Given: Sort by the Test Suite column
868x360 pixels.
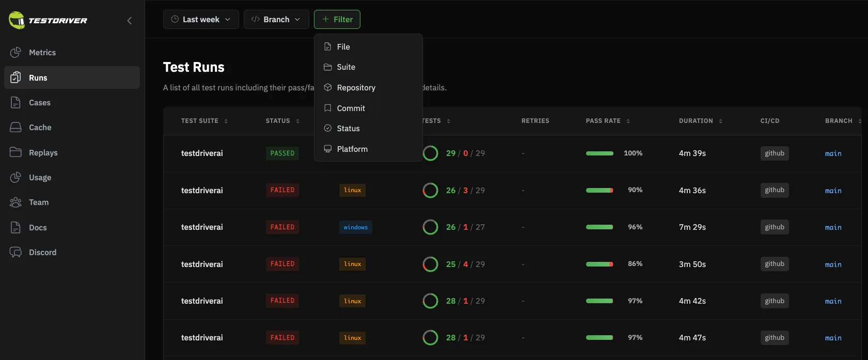Looking at the screenshot, I should (204, 121).
